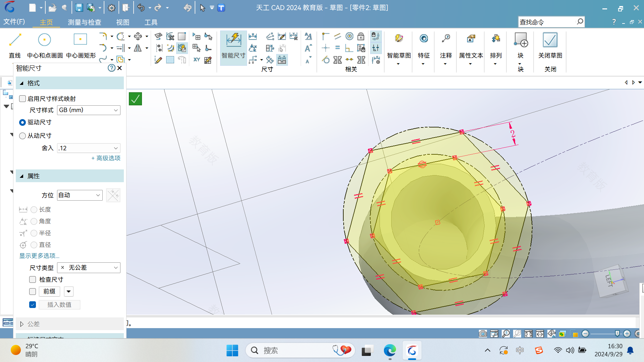Screen dimensions: 644x362
Task: Click the Windows Start button
Action: coord(232,351)
